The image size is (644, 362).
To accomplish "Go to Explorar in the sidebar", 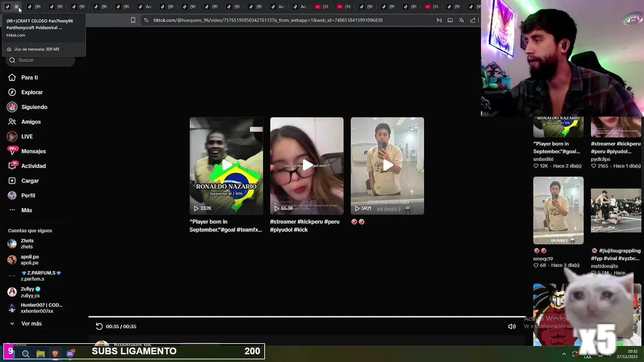I will pos(32,92).
